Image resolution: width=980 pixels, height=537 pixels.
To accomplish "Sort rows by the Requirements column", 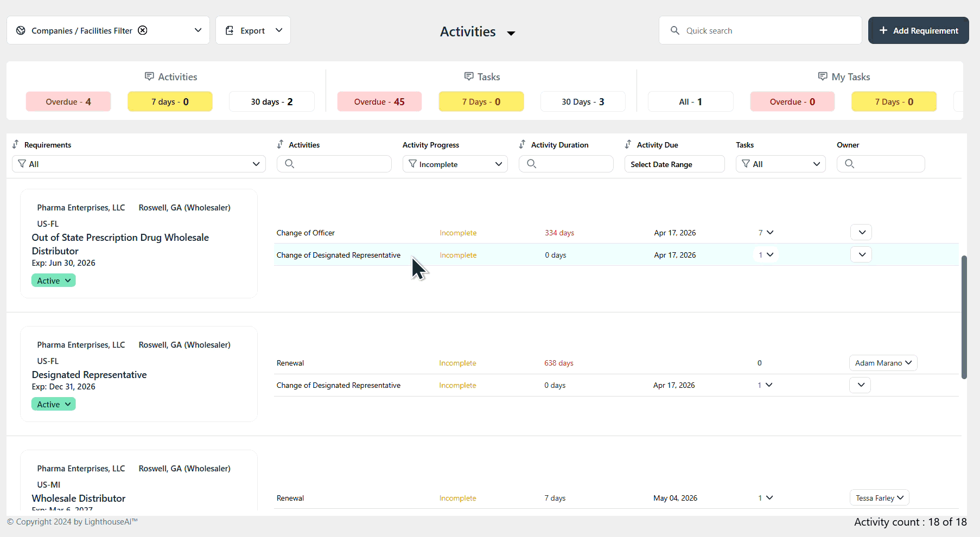I will (x=15, y=144).
